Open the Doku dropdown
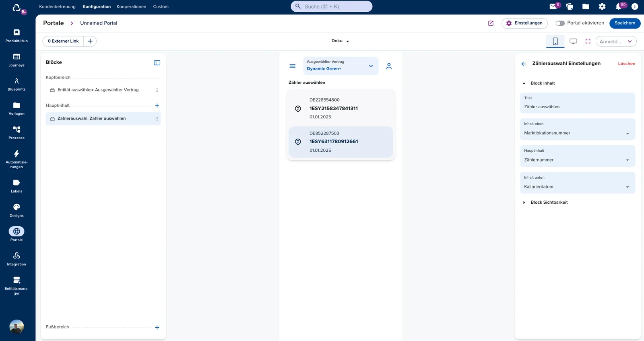This screenshot has width=644, height=341. click(340, 41)
